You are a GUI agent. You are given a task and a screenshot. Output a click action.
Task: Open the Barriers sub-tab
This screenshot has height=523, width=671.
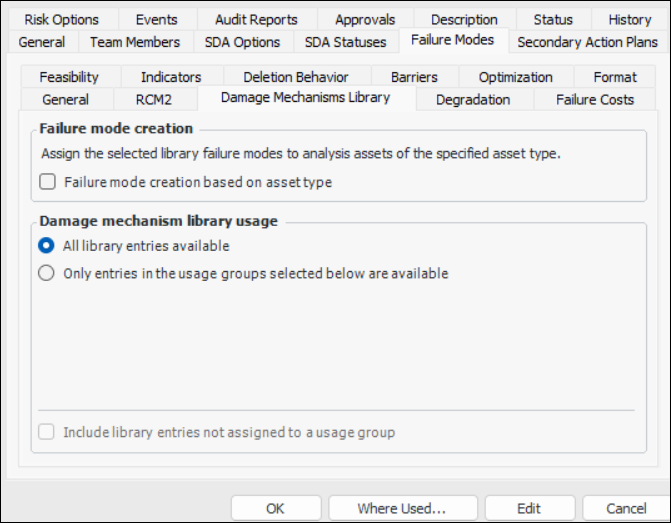414,77
